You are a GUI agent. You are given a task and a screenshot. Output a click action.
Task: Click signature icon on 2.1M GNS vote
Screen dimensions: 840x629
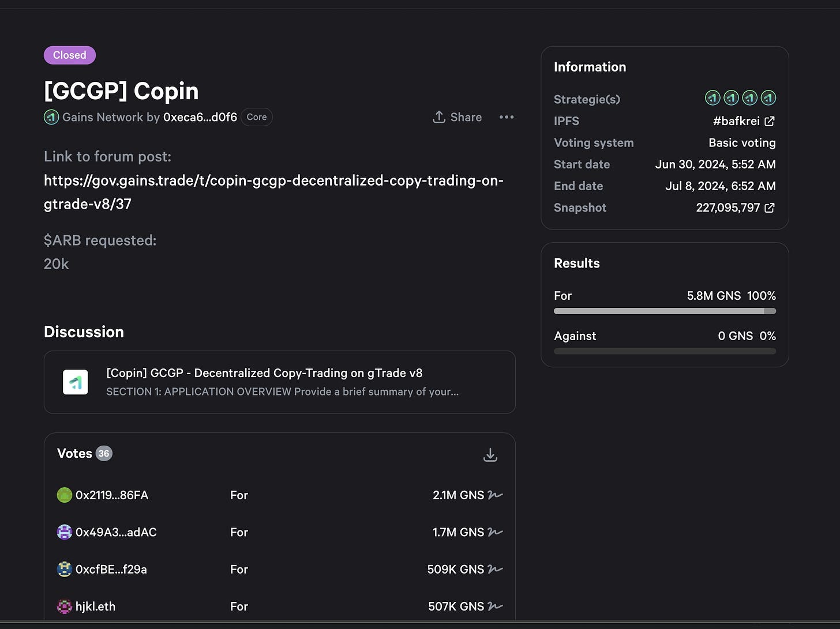(x=495, y=495)
